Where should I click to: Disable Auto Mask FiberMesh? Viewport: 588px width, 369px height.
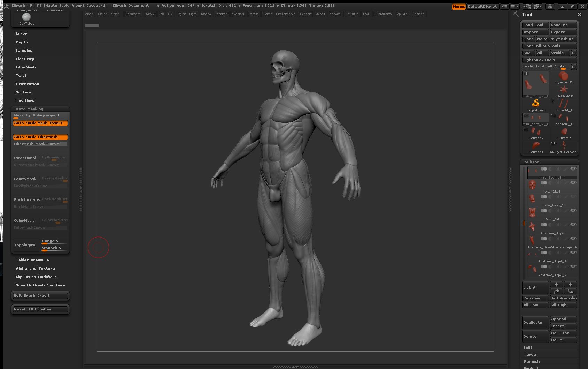pyautogui.click(x=40, y=137)
